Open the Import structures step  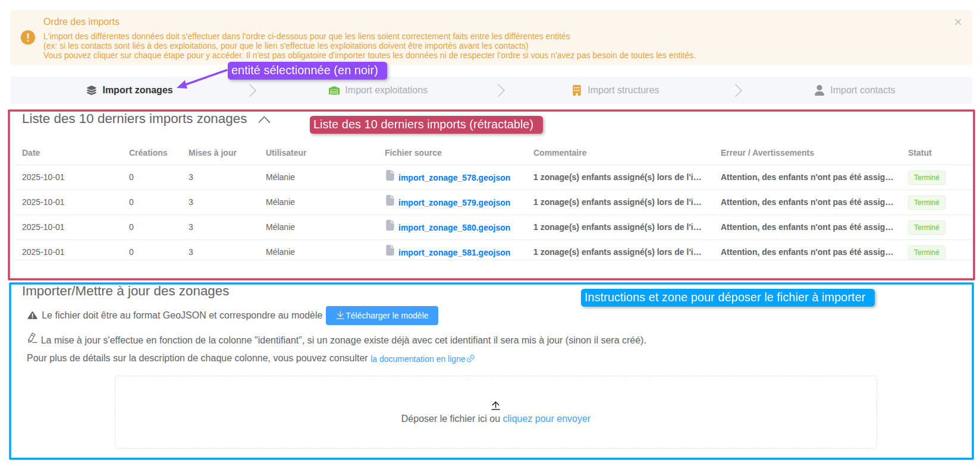point(623,90)
